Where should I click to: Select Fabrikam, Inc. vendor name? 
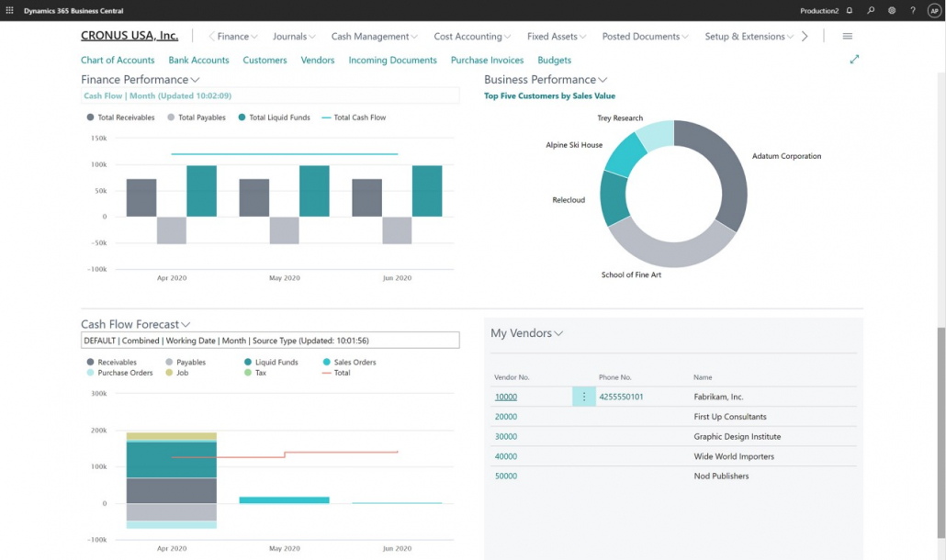tap(718, 397)
